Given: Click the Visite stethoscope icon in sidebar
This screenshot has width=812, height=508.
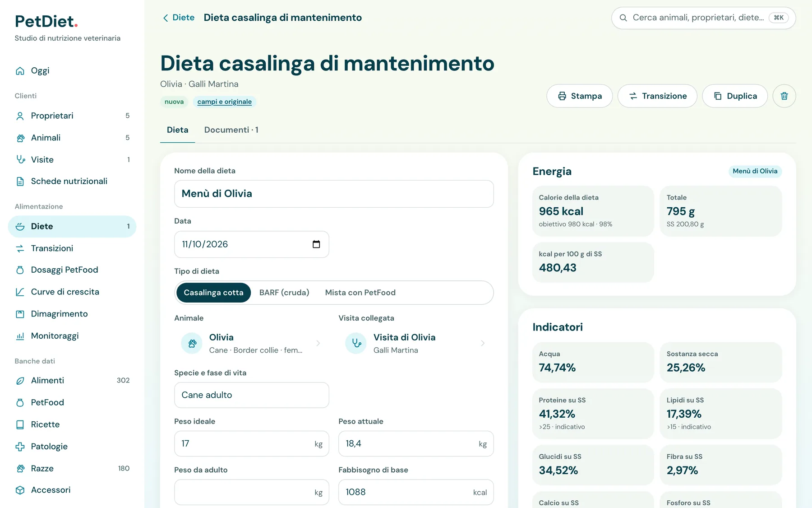Looking at the screenshot, I should (x=20, y=159).
